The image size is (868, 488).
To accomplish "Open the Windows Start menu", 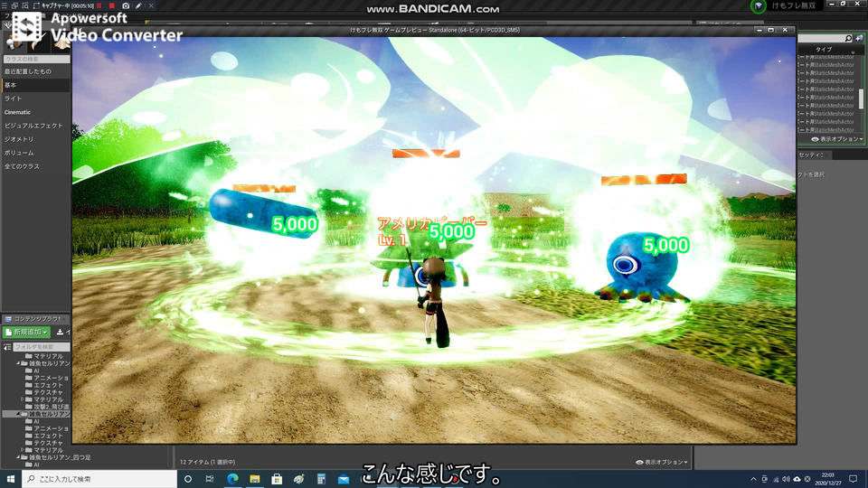I will click(x=10, y=479).
